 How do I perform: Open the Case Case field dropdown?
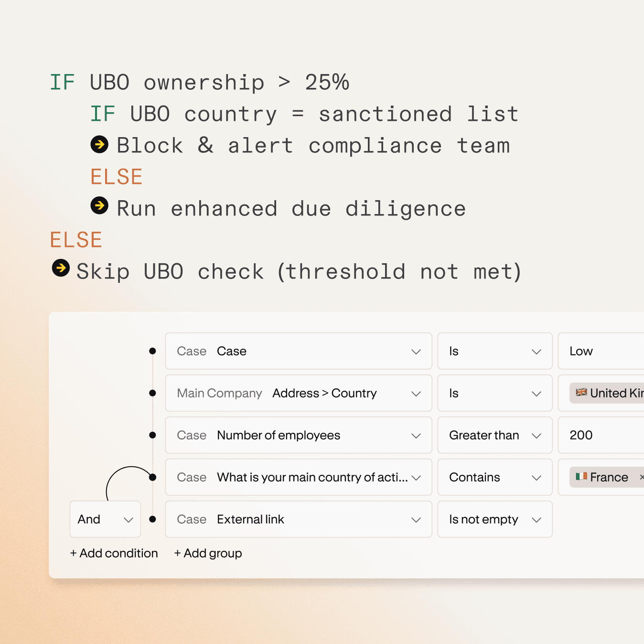coord(298,351)
